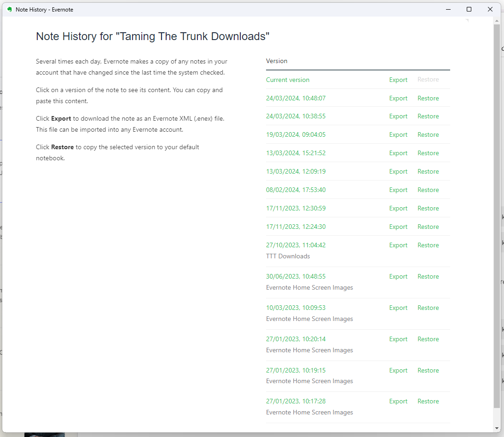The width and height of the screenshot is (504, 437).
Task: Restore version 27/01/2023, 10:19:15
Action: click(x=428, y=370)
